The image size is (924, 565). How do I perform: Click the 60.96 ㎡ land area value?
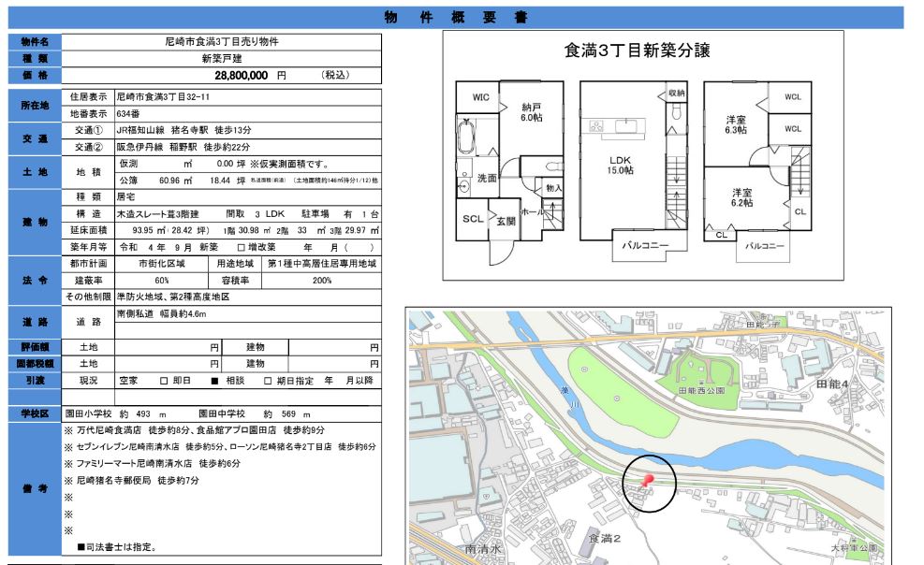click(x=176, y=181)
